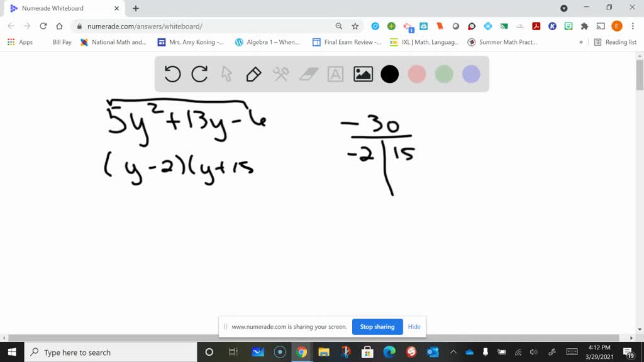
Task: Click the redo arrow on the whiteboard toolbar
Action: pos(199,74)
